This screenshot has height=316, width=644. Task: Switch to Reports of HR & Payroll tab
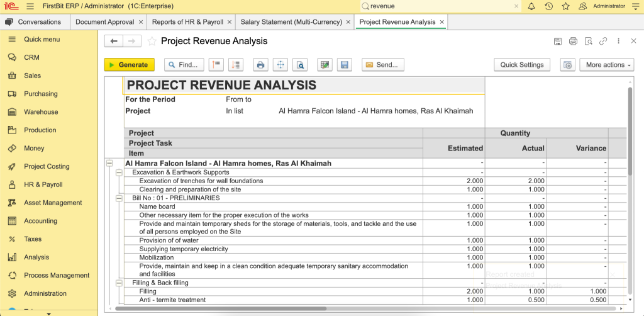pos(187,22)
